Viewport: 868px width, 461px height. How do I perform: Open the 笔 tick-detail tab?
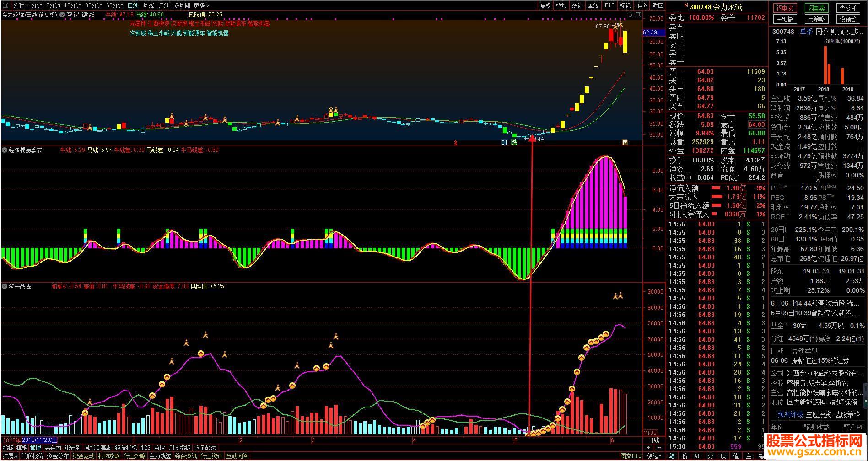coord(672,456)
